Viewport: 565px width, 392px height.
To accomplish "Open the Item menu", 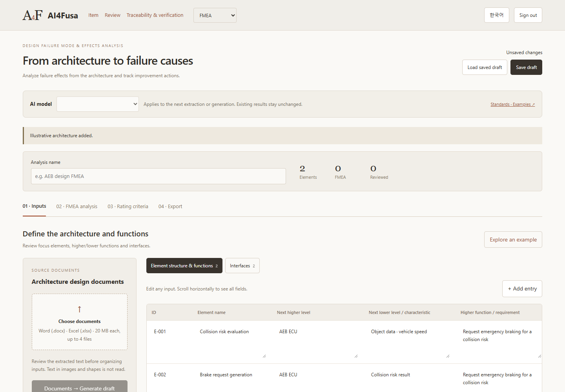I will tap(93, 15).
